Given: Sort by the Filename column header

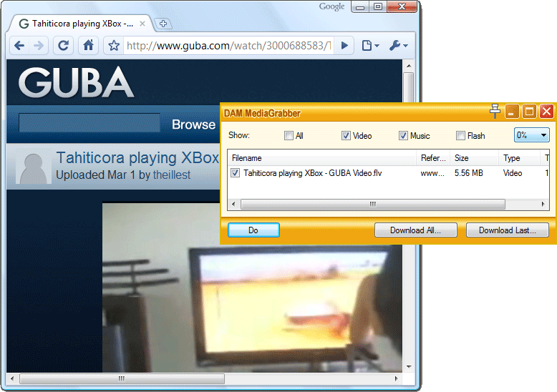Looking at the screenshot, I should click(x=323, y=158).
